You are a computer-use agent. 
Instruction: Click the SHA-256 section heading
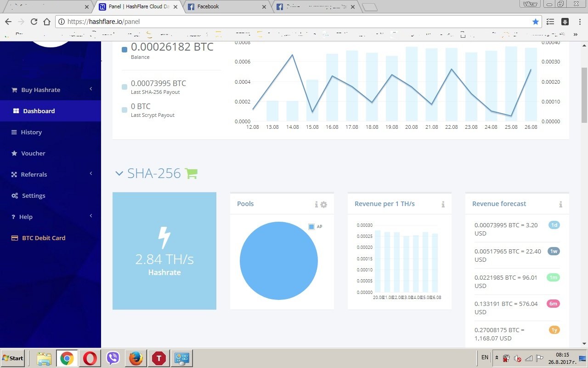tap(154, 173)
